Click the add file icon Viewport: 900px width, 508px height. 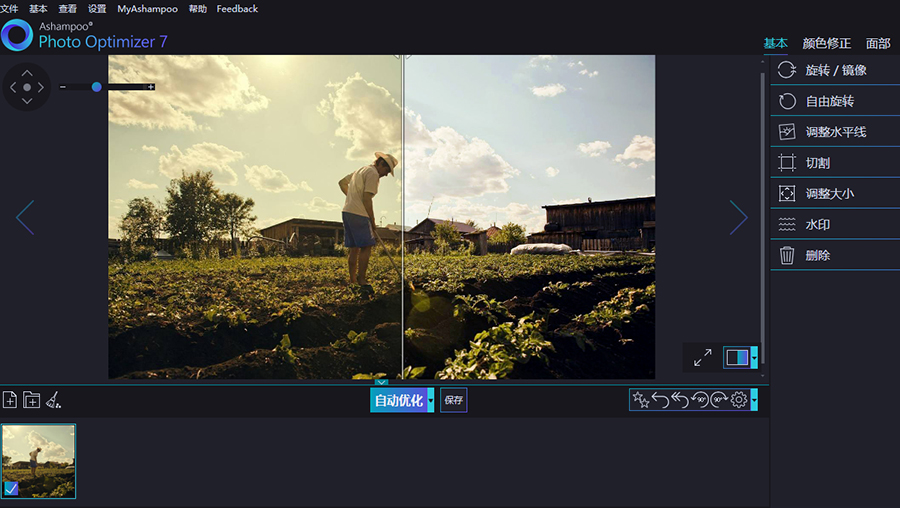pos(10,400)
